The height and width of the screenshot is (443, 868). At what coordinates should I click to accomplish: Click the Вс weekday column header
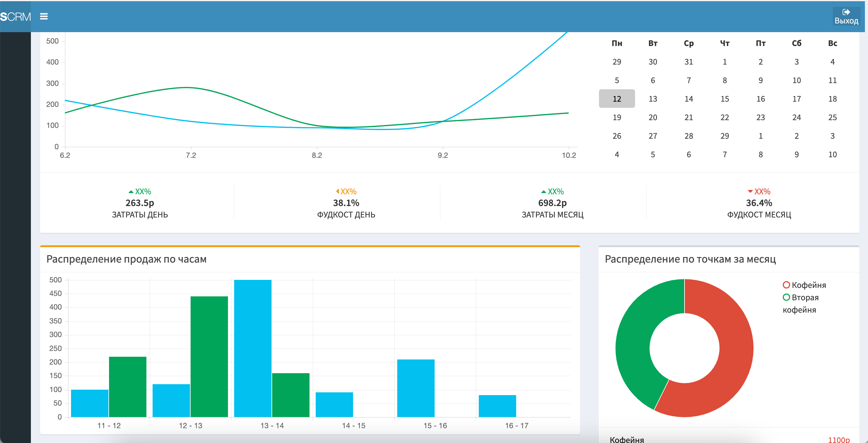(x=832, y=43)
